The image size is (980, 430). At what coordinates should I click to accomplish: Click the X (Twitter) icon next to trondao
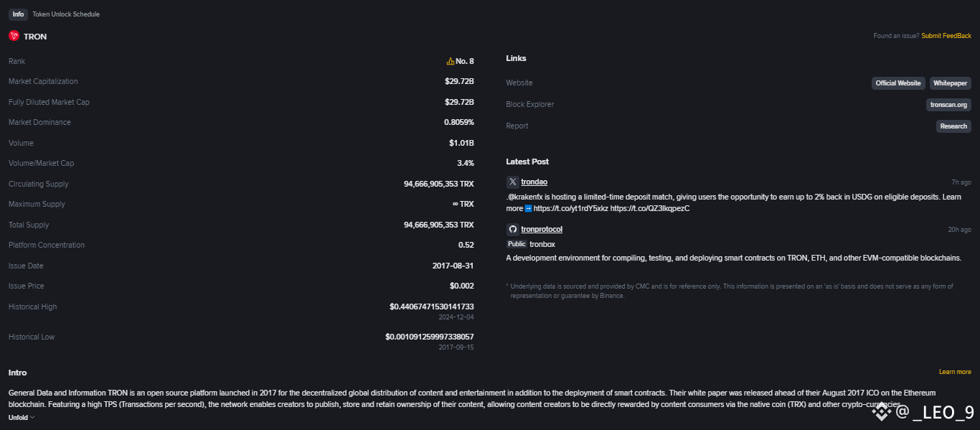click(x=512, y=182)
